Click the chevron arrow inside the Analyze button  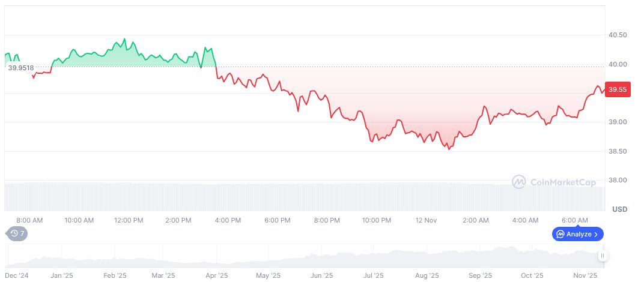(596, 234)
